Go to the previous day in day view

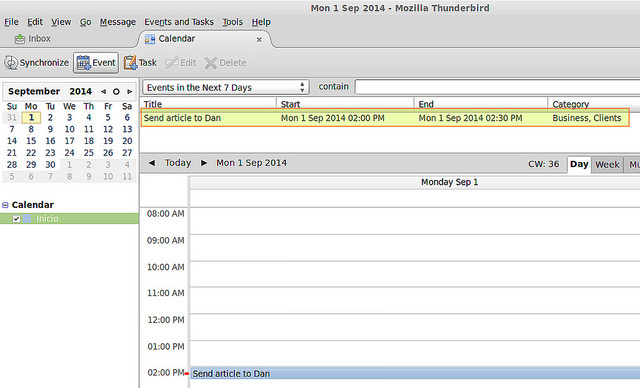(152, 163)
